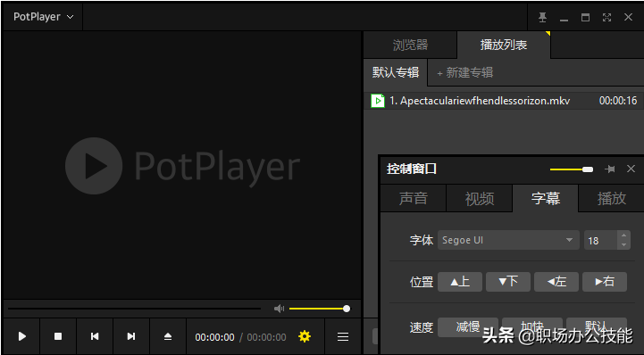Stop playback with the stop button
644x355 pixels.
click(x=58, y=336)
